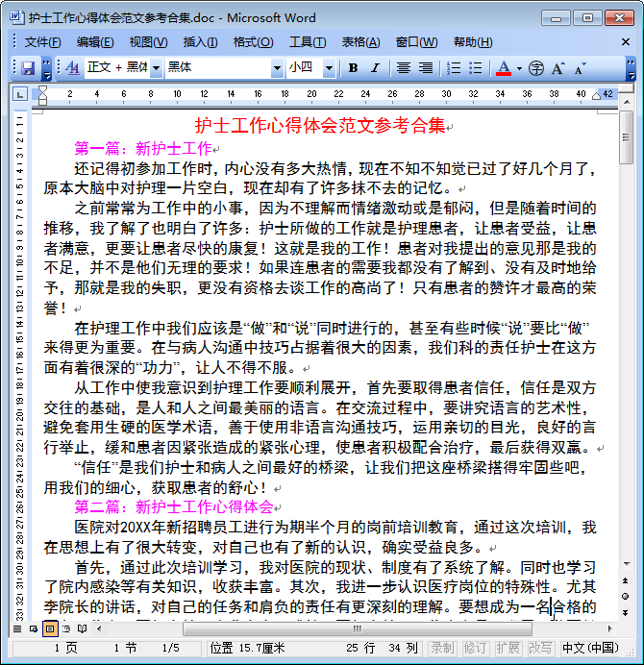
Task: Open the 编辑(E) menu
Action: click(95, 42)
